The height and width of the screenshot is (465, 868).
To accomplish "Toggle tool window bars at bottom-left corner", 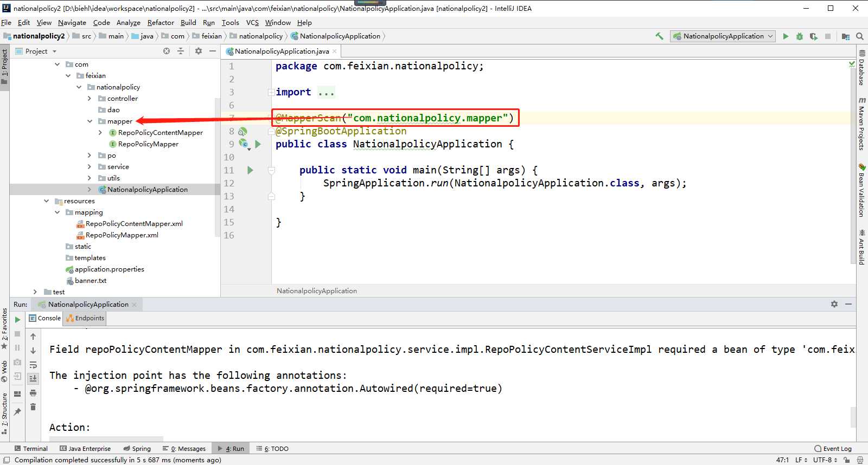I will coord(7,460).
